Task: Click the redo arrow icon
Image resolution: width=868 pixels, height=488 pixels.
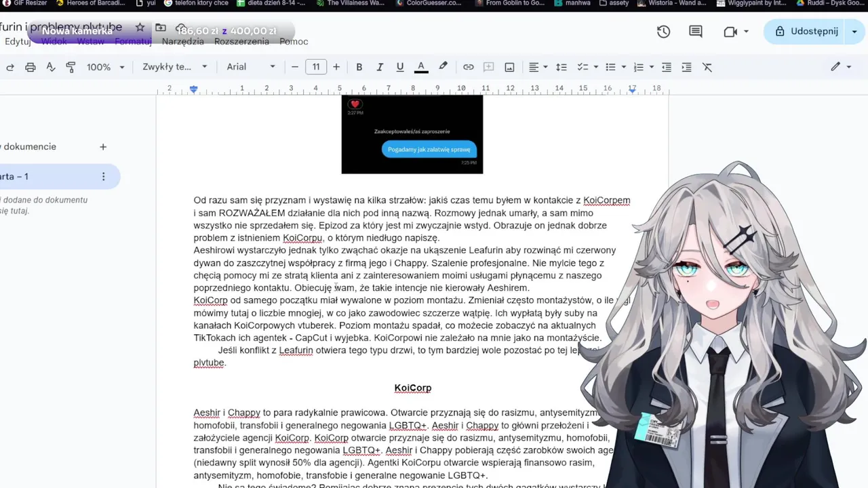Action: pyautogui.click(x=10, y=67)
